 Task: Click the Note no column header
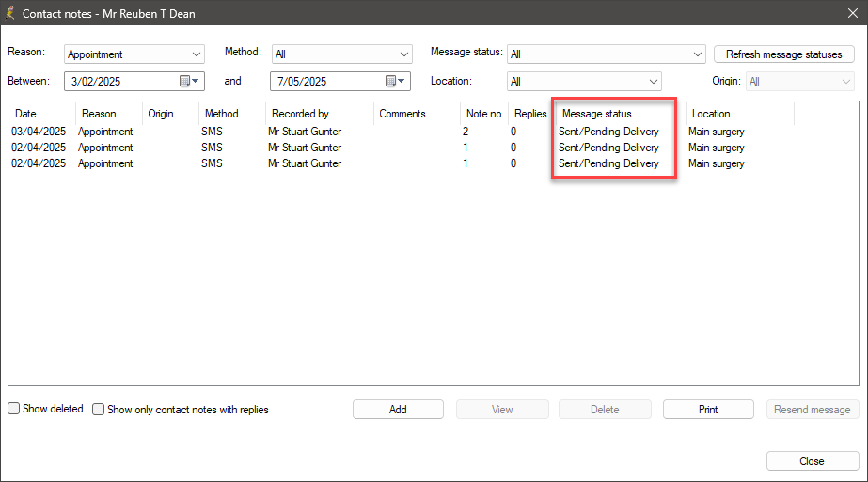[x=483, y=114]
